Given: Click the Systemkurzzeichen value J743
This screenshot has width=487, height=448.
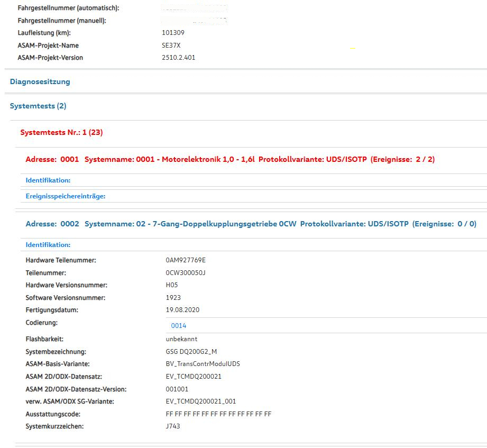Looking at the screenshot, I should pyautogui.click(x=173, y=426).
